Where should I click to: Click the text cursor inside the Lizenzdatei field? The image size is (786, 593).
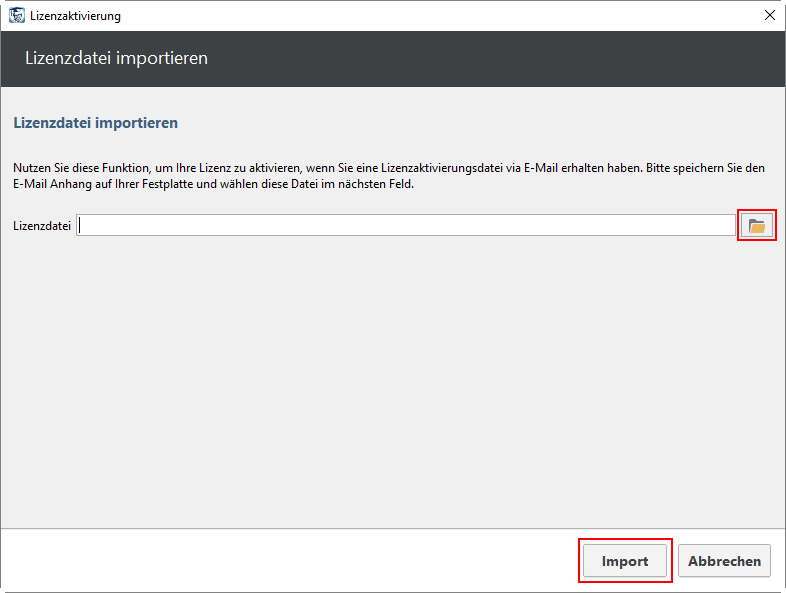80,226
